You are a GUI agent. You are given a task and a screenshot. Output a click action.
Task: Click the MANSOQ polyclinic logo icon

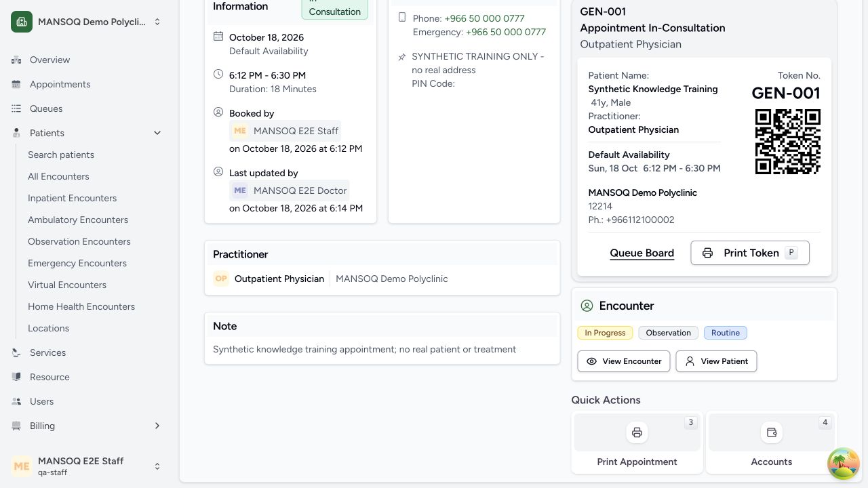(x=22, y=22)
